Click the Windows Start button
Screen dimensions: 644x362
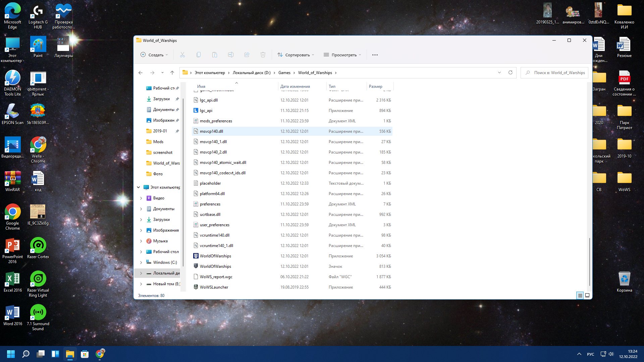point(11,354)
